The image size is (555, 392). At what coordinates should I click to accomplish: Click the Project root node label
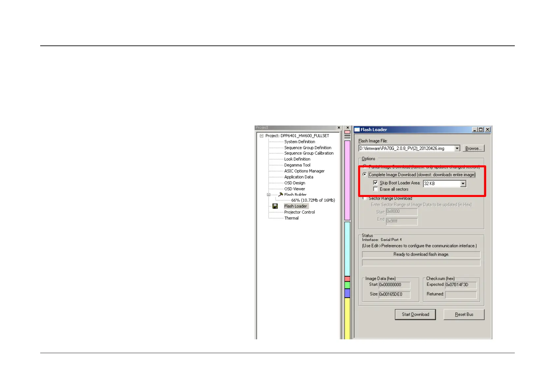click(297, 136)
